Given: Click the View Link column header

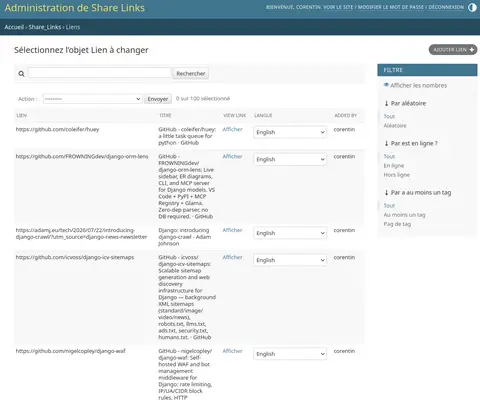Looking at the screenshot, I should point(234,115).
